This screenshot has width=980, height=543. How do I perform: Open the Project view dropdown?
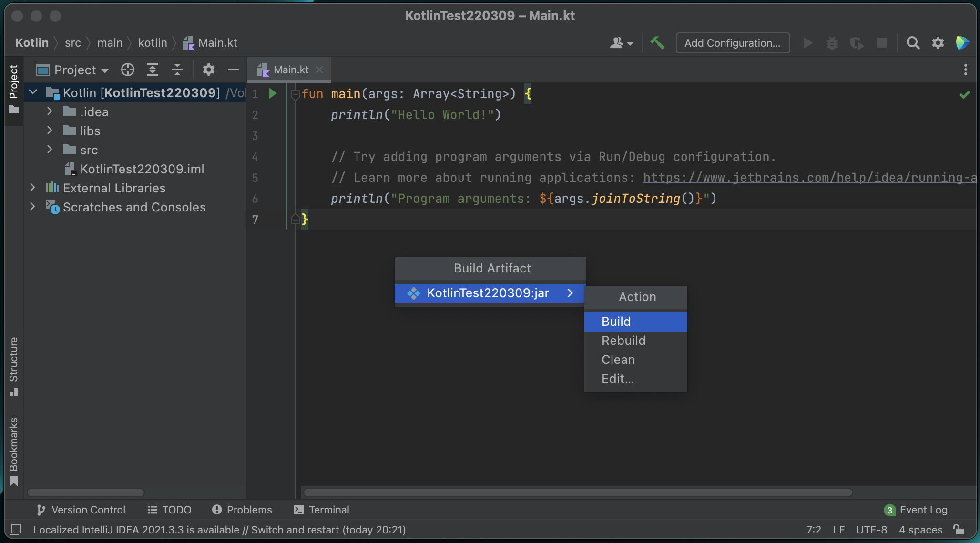tap(73, 70)
